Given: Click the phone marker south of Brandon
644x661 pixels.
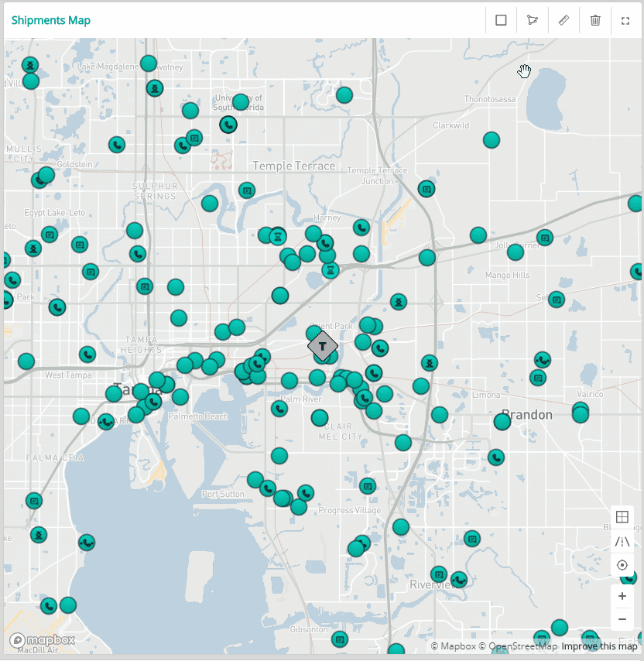Looking at the screenshot, I should (496, 457).
